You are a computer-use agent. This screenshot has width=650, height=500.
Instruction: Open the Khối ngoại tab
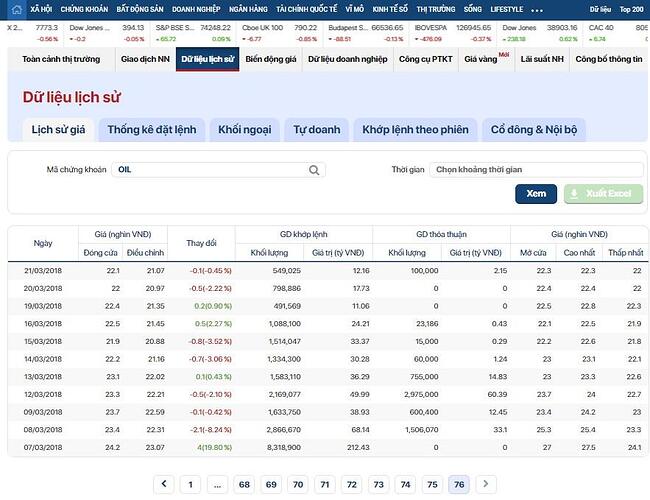(x=244, y=129)
